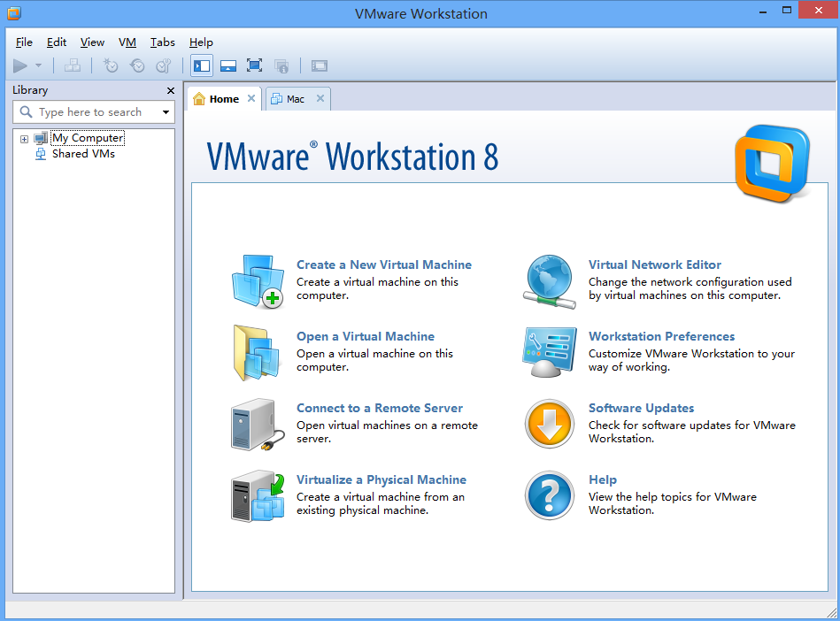Click the Workstation Preferences monitor icon

(550, 352)
